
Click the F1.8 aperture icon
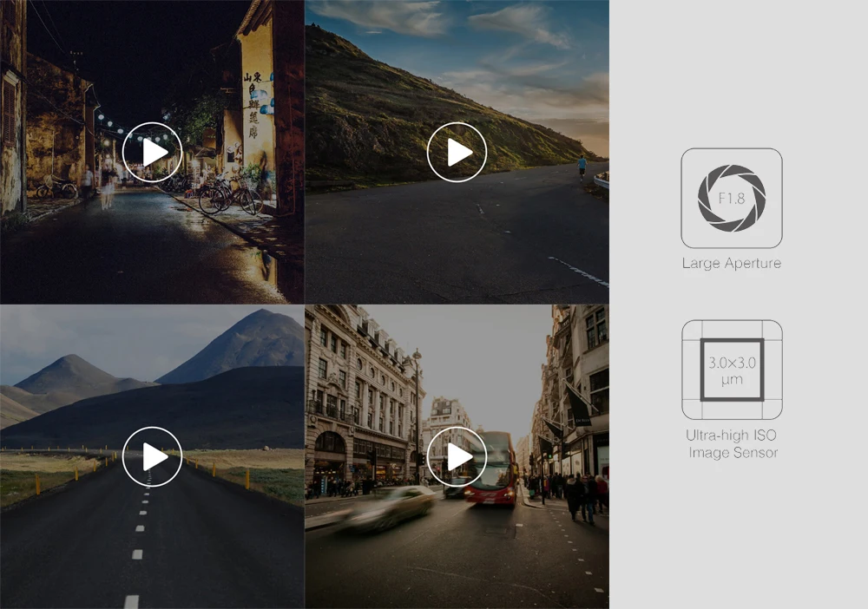tap(731, 198)
